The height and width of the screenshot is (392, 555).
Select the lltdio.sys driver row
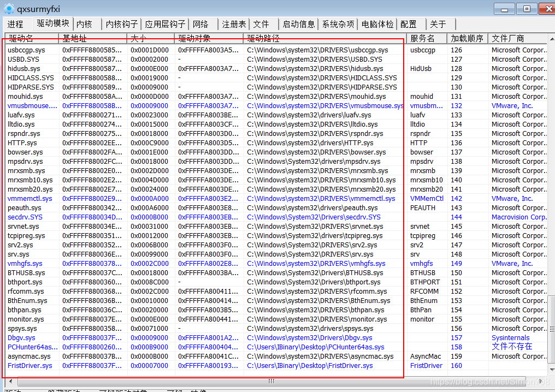point(277,124)
